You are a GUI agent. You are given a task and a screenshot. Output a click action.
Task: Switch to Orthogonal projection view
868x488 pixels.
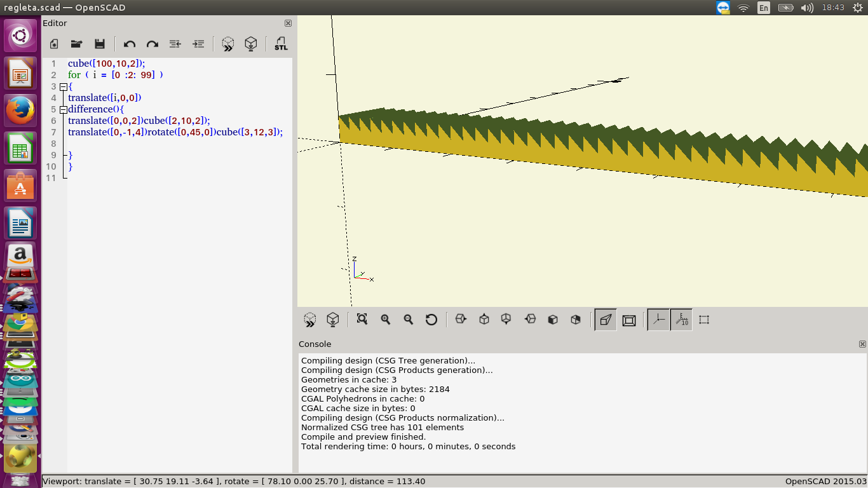point(629,320)
